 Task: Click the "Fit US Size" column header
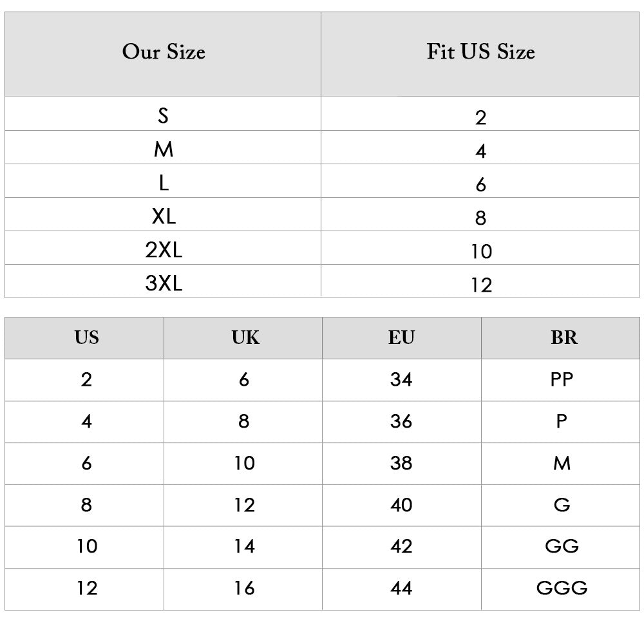click(x=480, y=52)
